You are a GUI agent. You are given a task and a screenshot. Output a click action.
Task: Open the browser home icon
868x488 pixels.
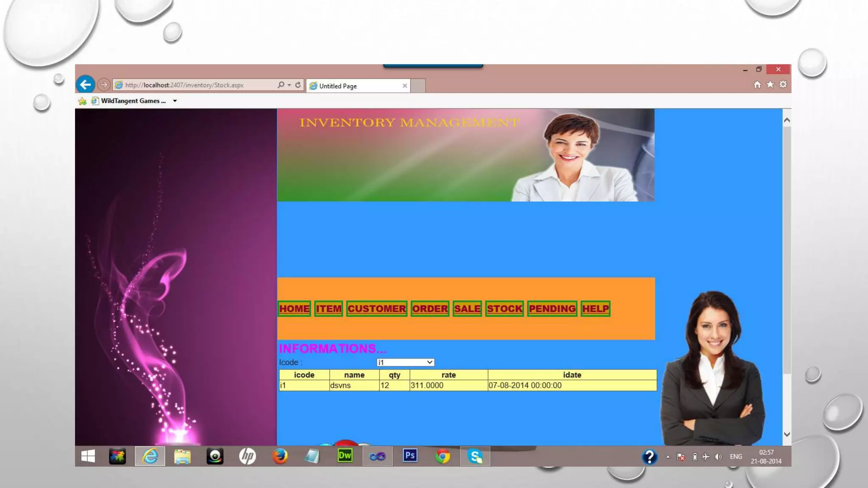tap(757, 85)
